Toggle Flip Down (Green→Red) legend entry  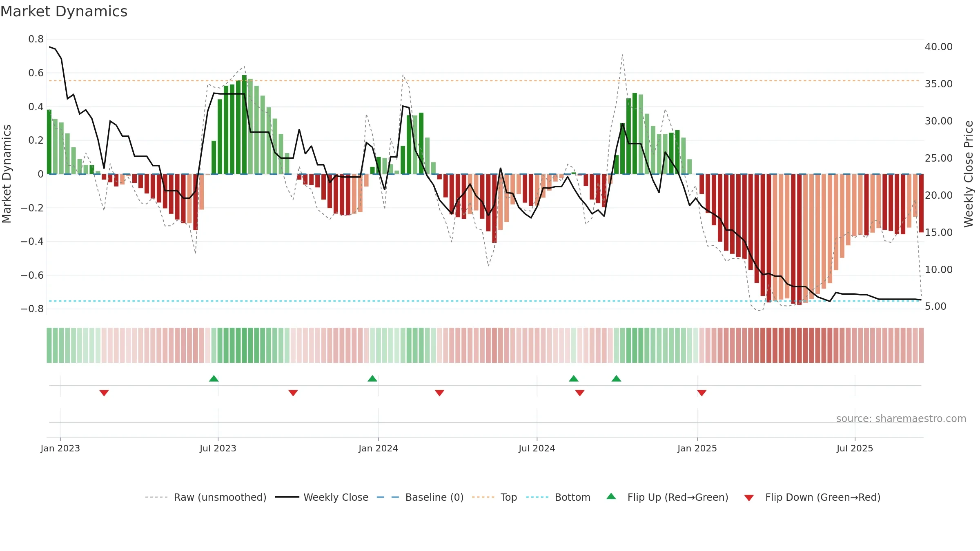coord(812,497)
